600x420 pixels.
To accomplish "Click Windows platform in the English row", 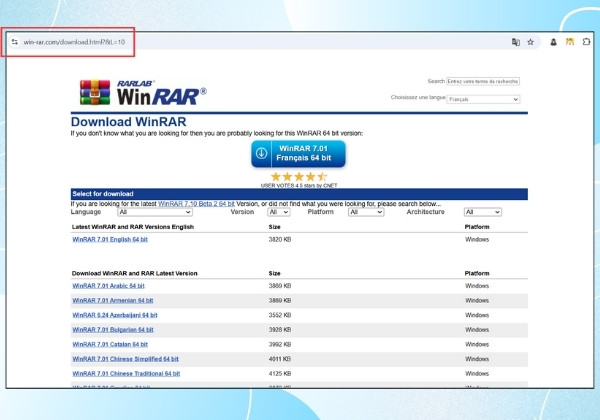I will [477, 239].
